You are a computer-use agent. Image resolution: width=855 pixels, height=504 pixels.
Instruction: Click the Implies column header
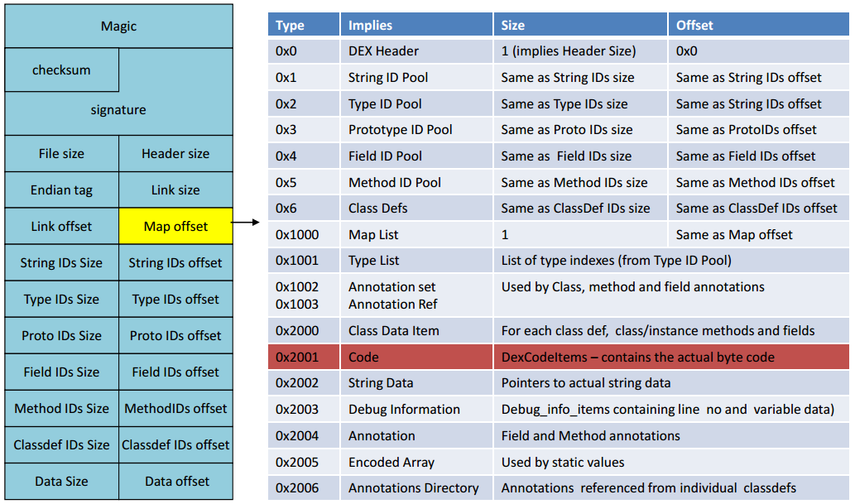(416, 25)
